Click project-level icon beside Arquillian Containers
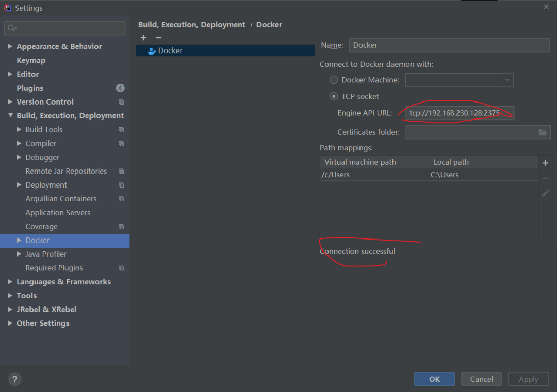The width and height of the screenshot is (557, 392). 121,199
